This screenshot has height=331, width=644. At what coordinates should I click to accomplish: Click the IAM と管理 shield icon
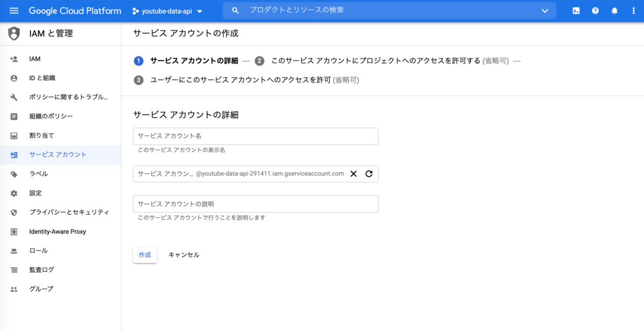[x=14, y=34]
